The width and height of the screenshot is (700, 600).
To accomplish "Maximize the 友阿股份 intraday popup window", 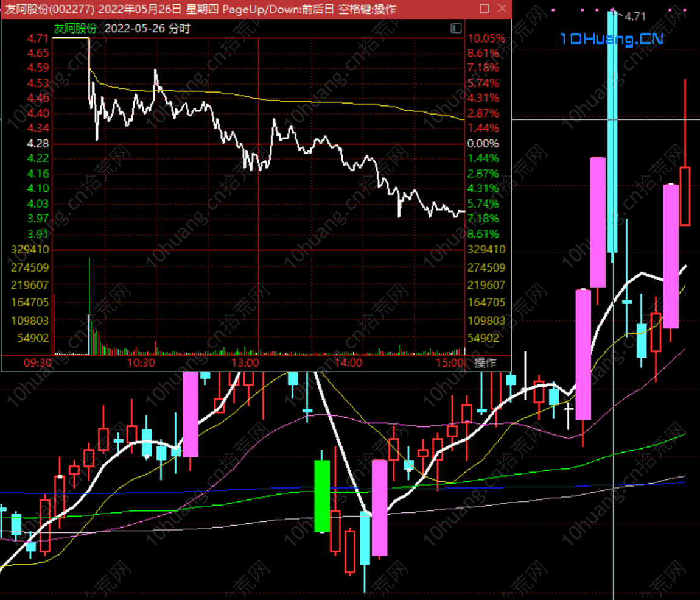I will click(x=485, y=9).
